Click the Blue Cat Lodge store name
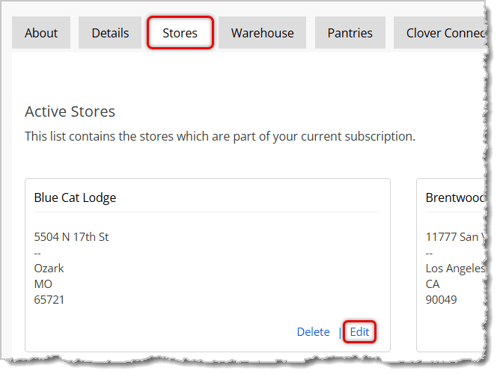This screenshot has height=374, width=500. (75, 198)
